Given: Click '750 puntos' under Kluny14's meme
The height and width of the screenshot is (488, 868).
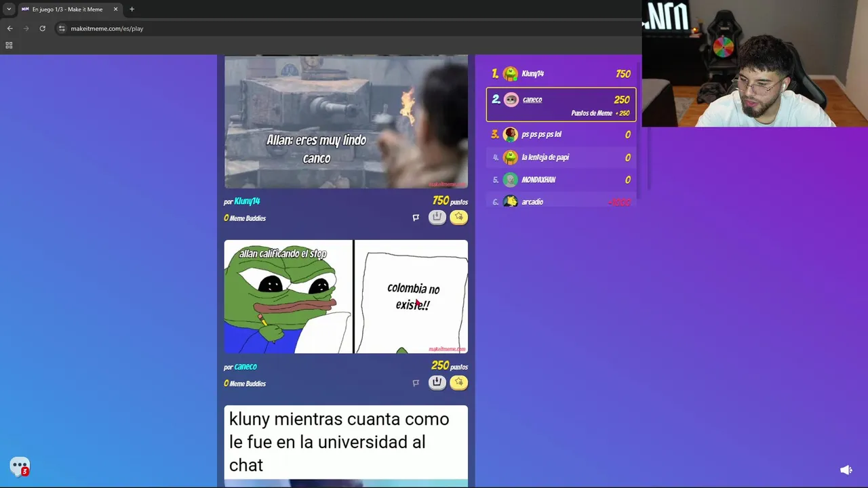Looking at the screenshot, I should (450, 201).
